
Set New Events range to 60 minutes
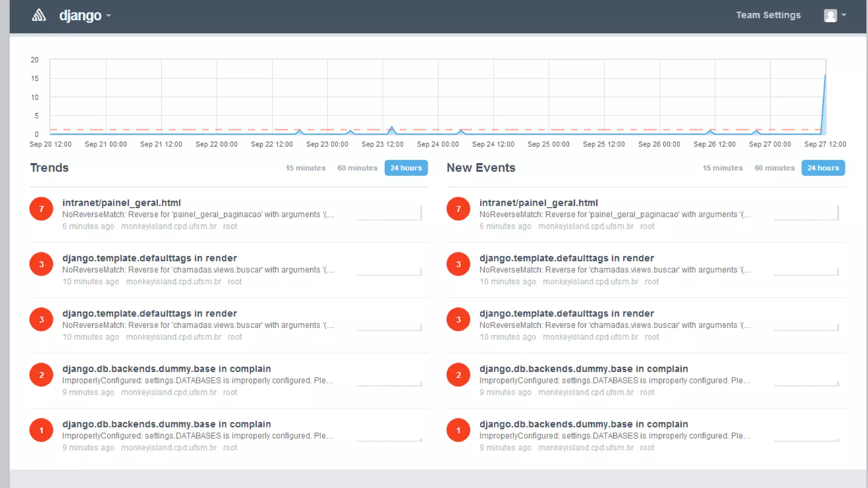774,168
